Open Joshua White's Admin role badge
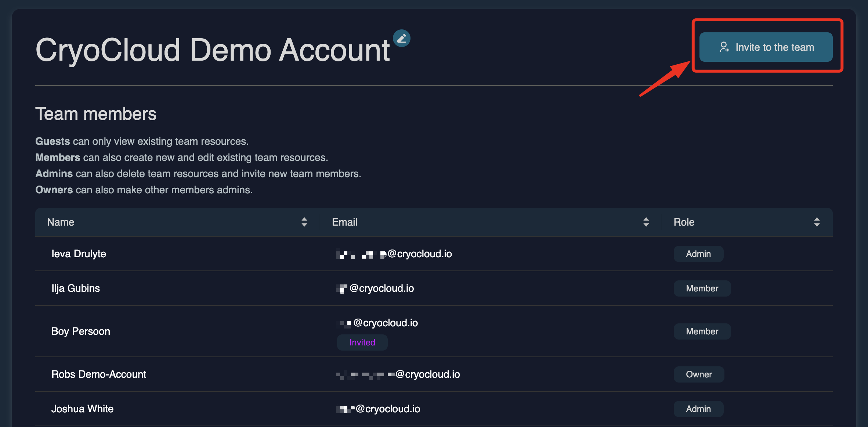Image resolution: width=868 pixels, height=427 pixels. [x=698, y=409]
